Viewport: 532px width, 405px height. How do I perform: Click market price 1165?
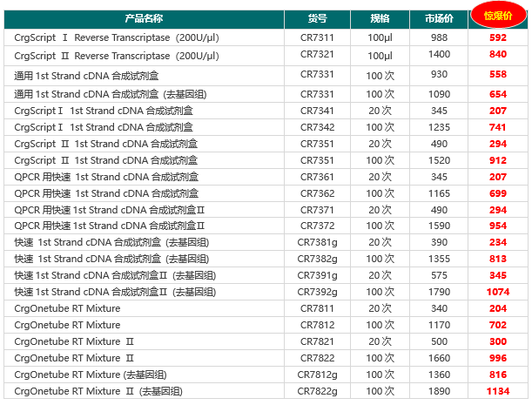439,194
